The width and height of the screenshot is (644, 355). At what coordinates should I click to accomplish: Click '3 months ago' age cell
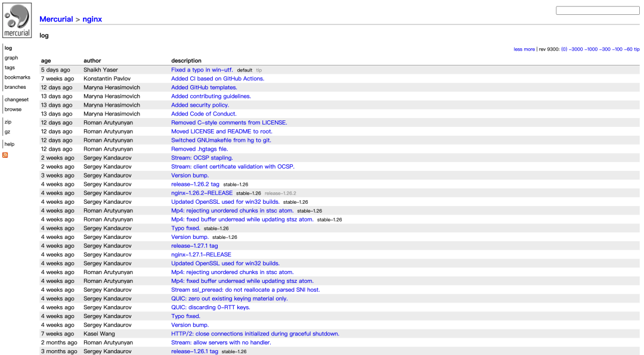click(x=59, y=351)
